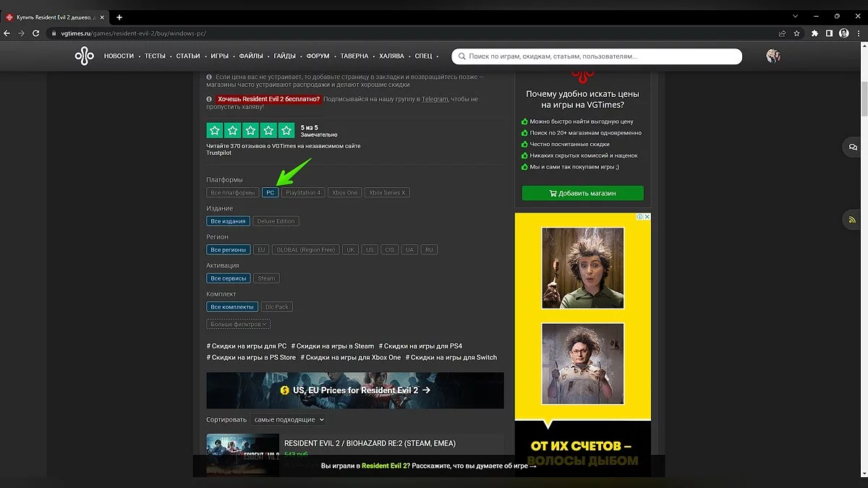Select the Dlc Pack bundle filter
Image resolution: width=868 pixels, height=488 pixels.
pos(277,307)
